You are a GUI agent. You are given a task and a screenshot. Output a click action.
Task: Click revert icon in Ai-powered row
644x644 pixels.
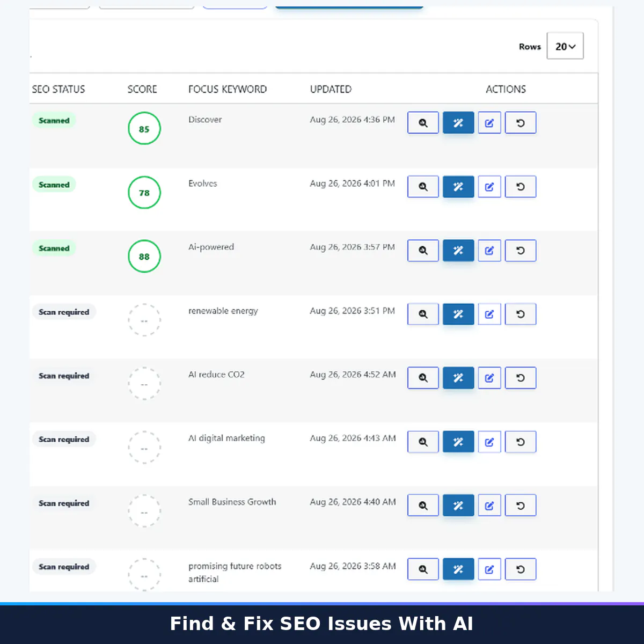[x=521, y=251]
